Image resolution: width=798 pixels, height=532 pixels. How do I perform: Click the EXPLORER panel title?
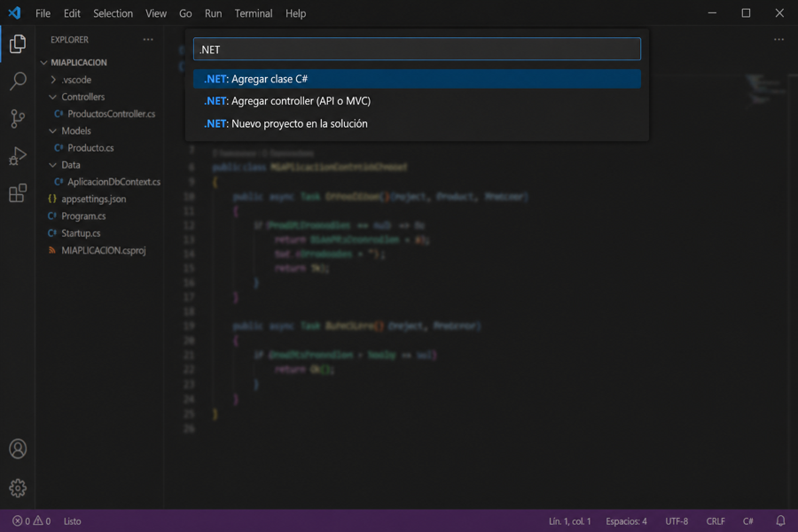(x=70, y=40)
